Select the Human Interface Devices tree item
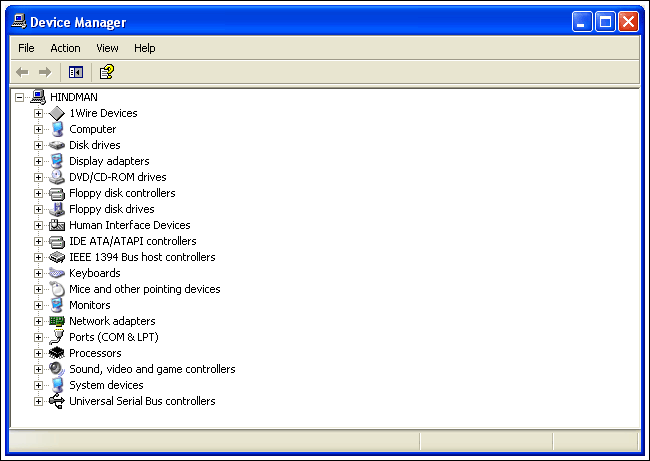 pos(129,225)
